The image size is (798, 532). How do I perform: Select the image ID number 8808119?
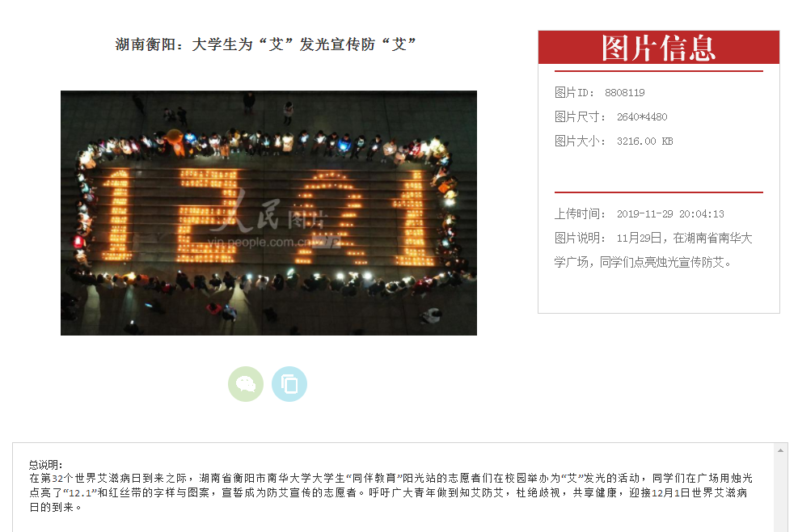[624, 93]
